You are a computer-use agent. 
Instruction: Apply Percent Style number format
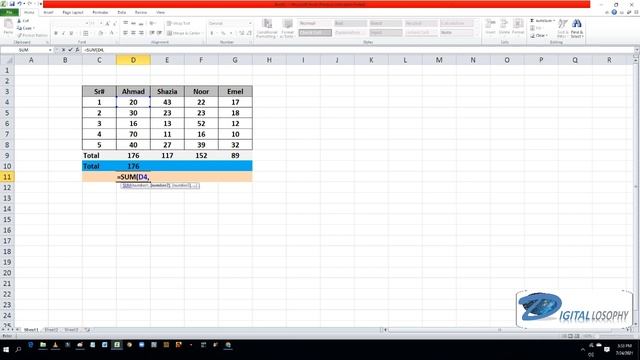[223, 33]
